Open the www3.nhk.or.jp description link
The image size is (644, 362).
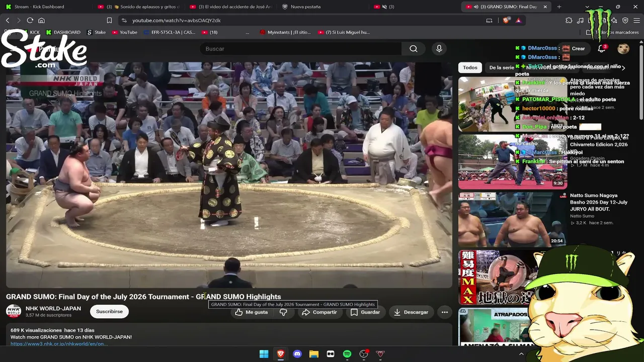click(59, 344)
